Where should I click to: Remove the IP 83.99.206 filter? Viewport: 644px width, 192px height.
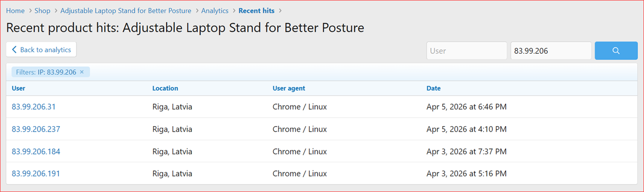(82, 72)
